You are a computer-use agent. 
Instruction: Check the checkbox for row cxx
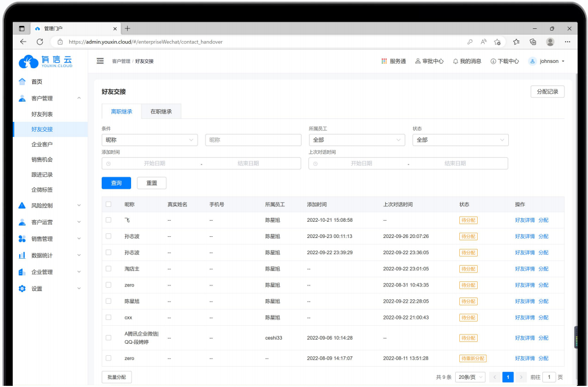[x=109, y=317]
